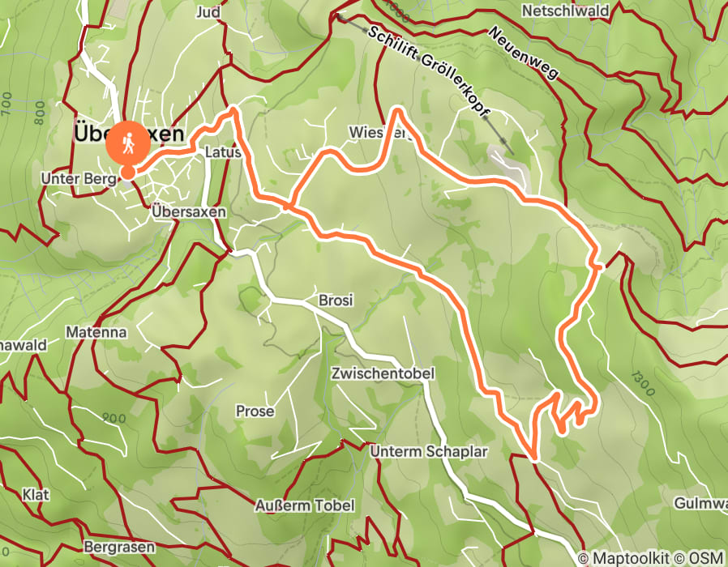Select the Latus place label
Viewport: 728px width, 567px height.
tap(223, 152)
